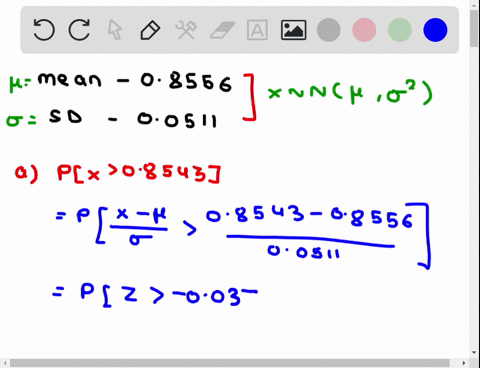Pick the blue color swatch

435,30
